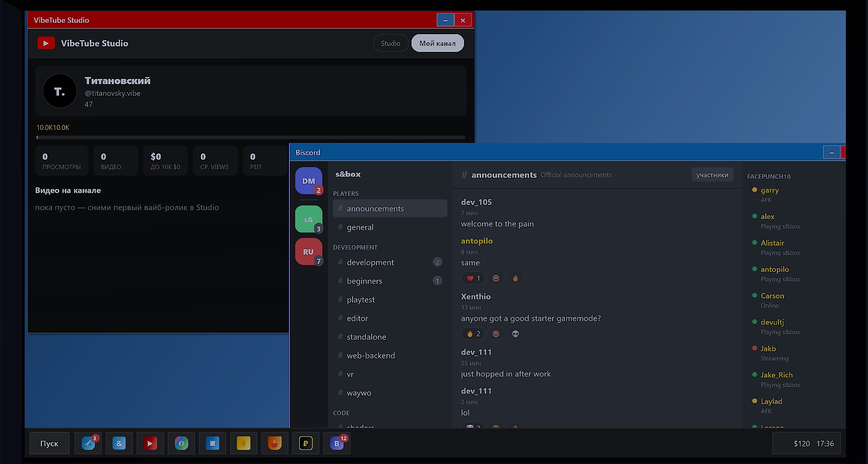Select the playtest channel
The image size is (868, 464).
(x=390, y=299)
